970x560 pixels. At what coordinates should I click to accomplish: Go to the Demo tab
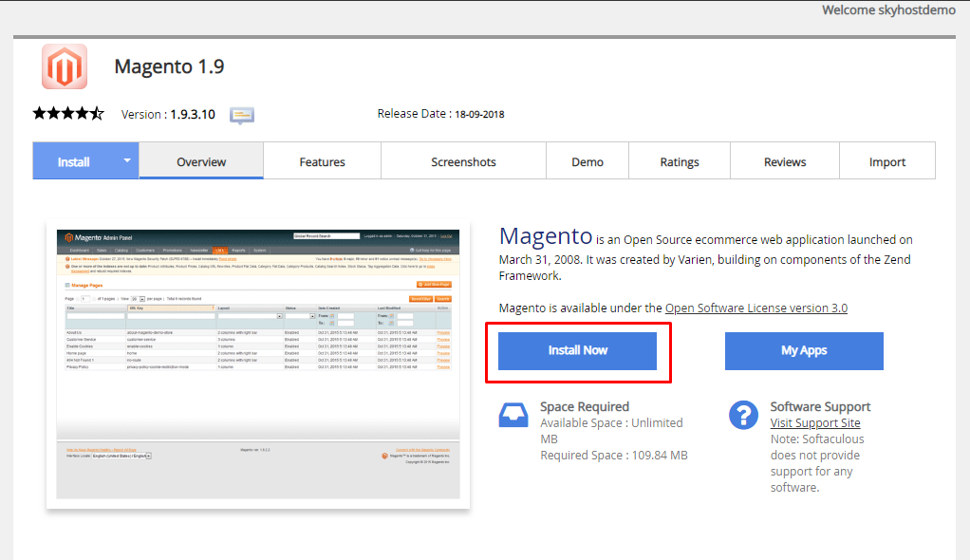point(588,161)
